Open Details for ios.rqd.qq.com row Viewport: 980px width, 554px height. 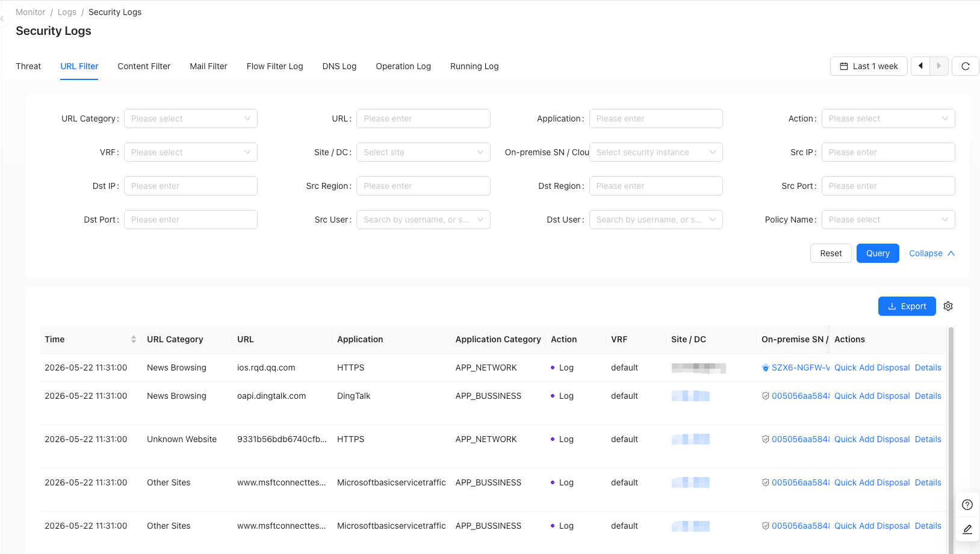click(x=928, y=368)
